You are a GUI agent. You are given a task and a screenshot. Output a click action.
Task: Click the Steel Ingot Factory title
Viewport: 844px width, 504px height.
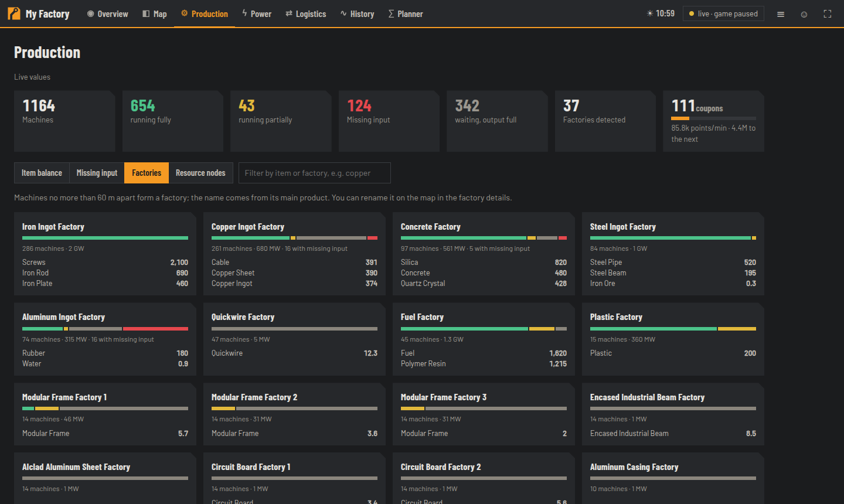click(x=622, y=227)
